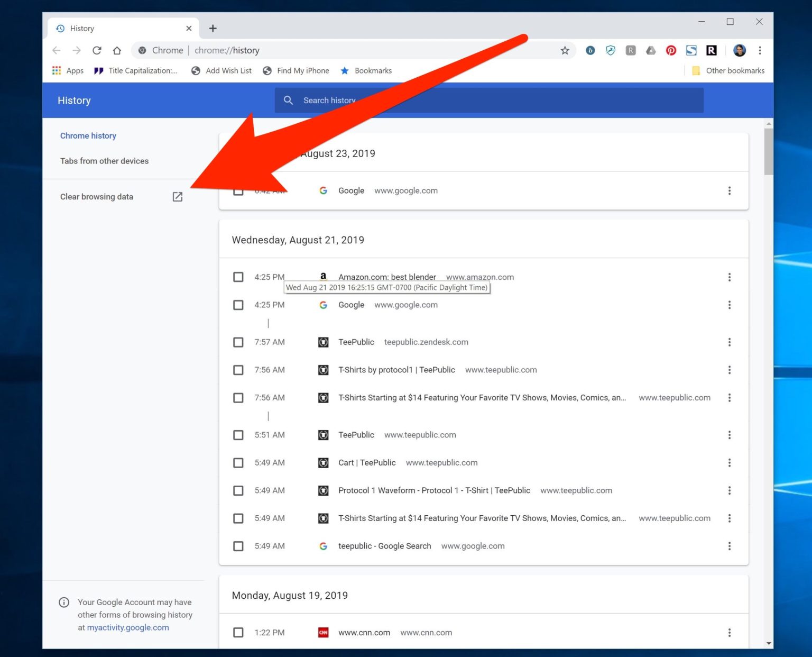Switch to the Chrome history sidebar section
Screen dimensions: 812x657
coord(88,135)
